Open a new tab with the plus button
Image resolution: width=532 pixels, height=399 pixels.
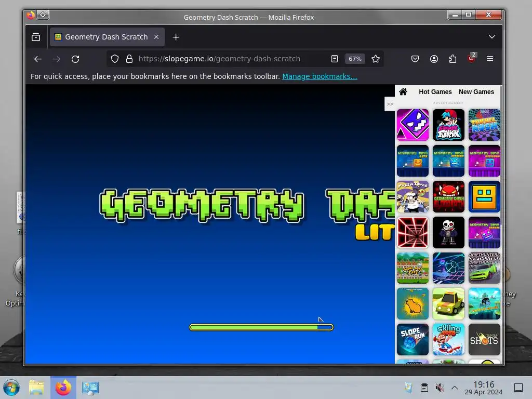[176, 37]
